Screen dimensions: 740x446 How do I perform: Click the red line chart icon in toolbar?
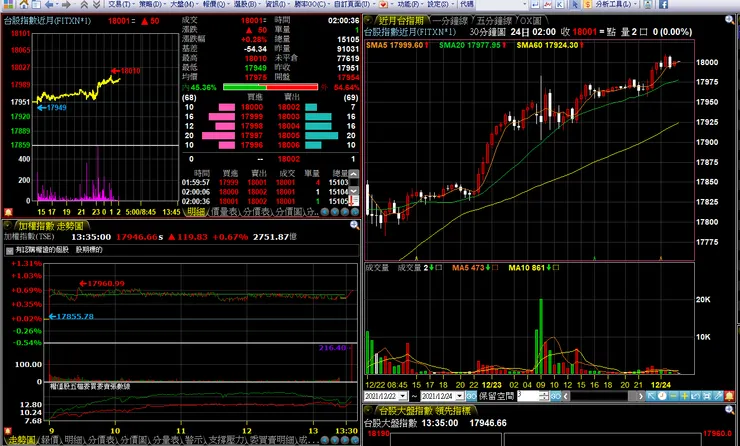point(548,4)
